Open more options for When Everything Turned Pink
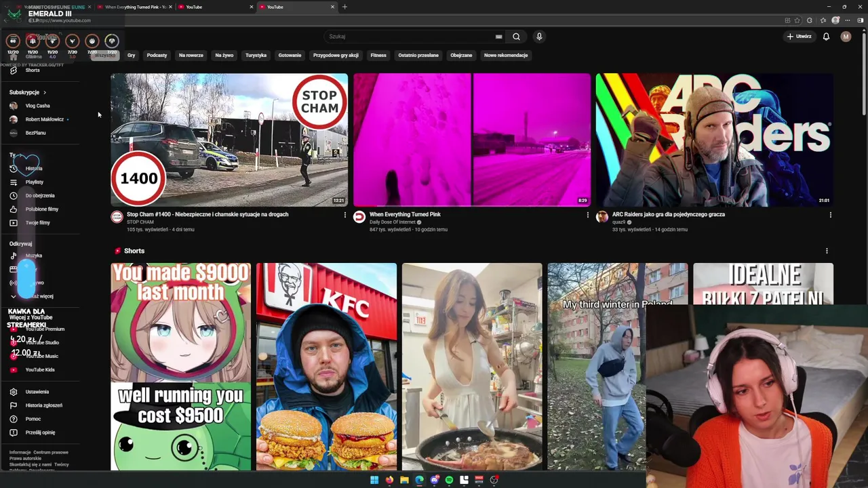Screen dimensions: 868x488 click(x=587, y=215)
